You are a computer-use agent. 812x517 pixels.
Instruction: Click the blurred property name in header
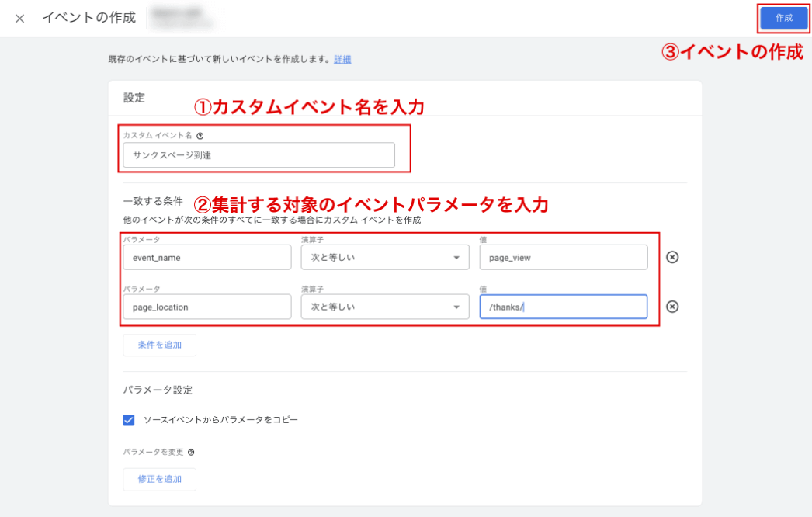(182, 19)
